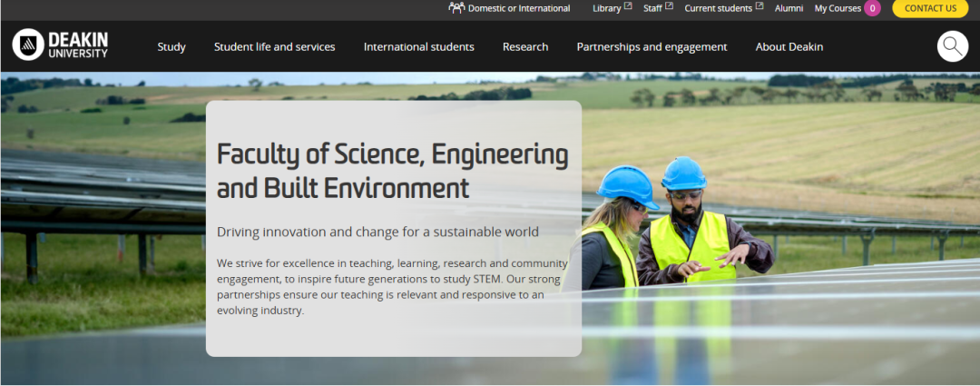Click the people icon beside Domestic or International
This screenshot has height=386, width=980.
pyautogui.click(x=456, y=8)
